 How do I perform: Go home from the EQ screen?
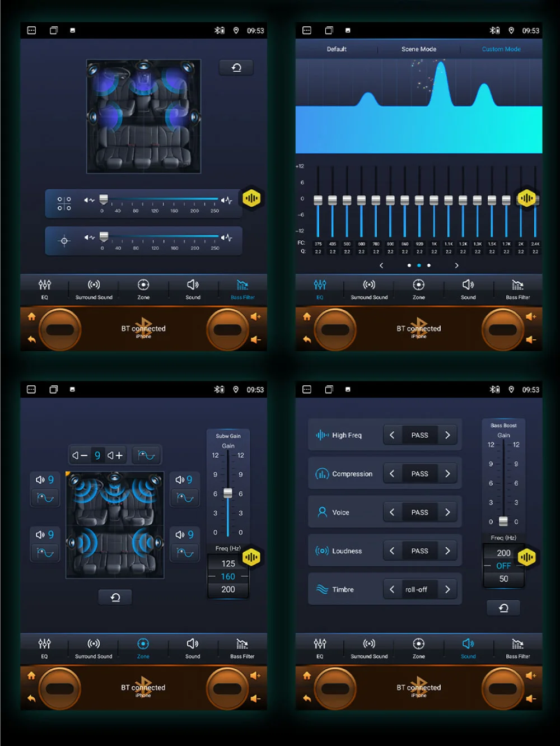click(307, 316)
